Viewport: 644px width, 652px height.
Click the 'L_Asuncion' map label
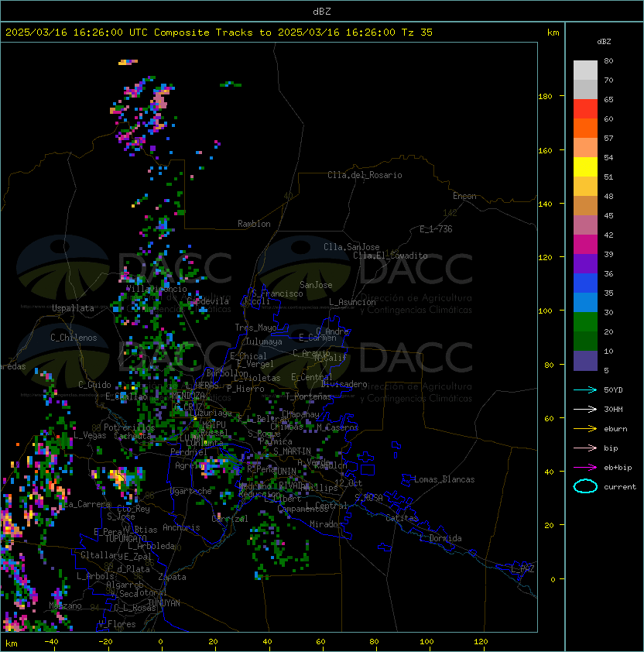(352, 302)
